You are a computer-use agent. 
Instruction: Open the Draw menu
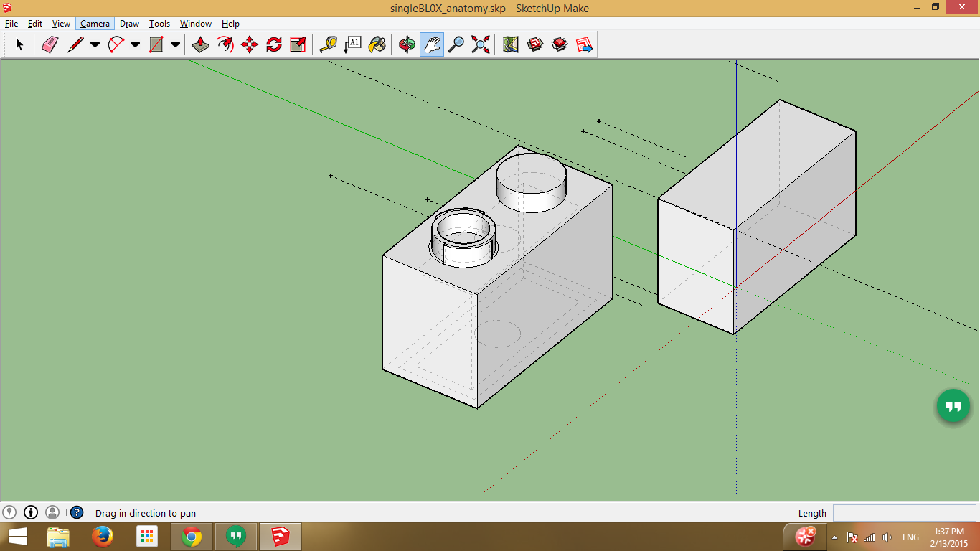coord(129,23)
